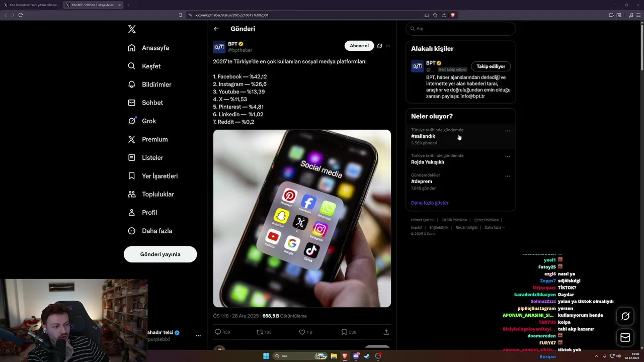Screen dimensions: 644x362
Task: Click the X logo in the sidebar
Action: pos(132,29)
